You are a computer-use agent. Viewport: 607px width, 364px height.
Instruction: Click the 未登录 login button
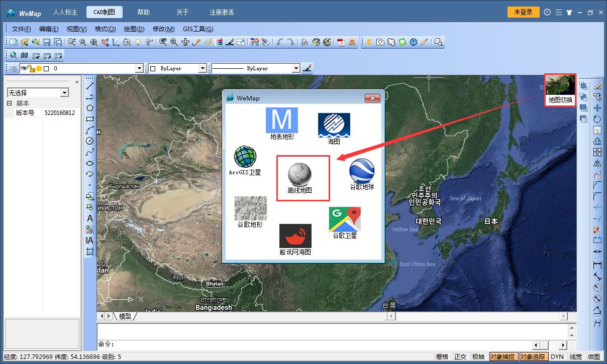(x=523, y=12)
